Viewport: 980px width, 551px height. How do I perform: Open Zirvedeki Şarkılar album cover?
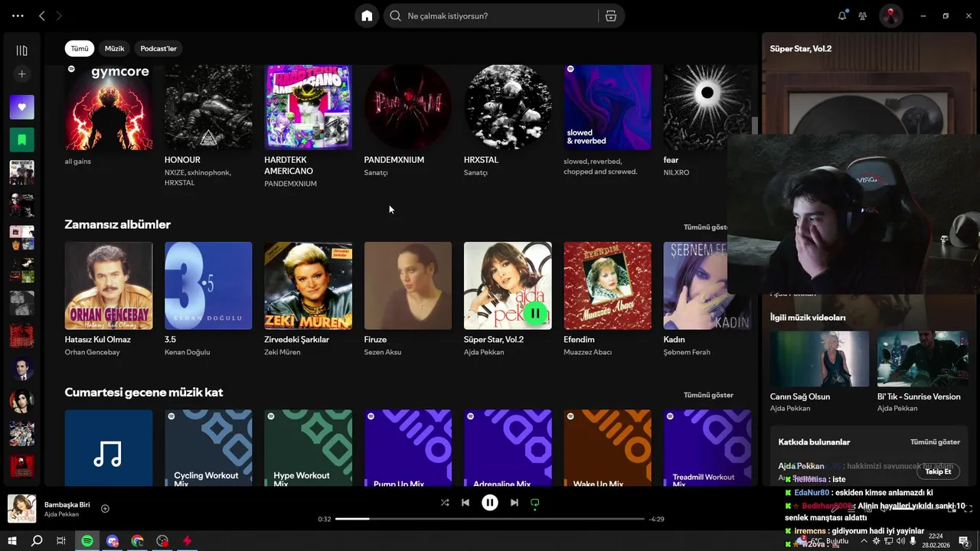point(308,285)
